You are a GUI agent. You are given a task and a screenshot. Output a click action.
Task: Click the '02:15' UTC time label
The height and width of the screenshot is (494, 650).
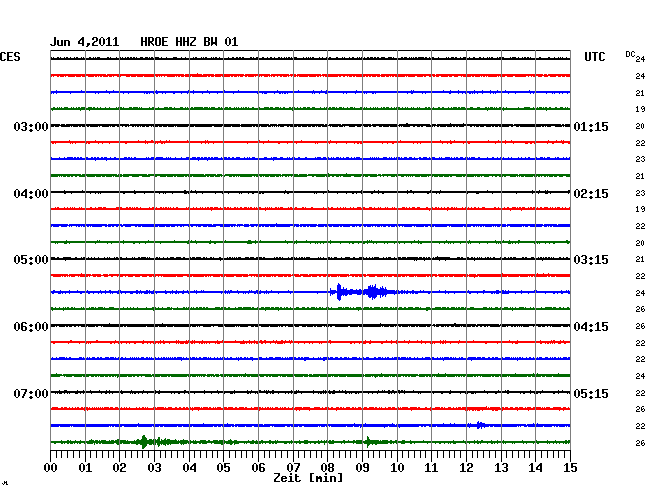click(591, 194)
